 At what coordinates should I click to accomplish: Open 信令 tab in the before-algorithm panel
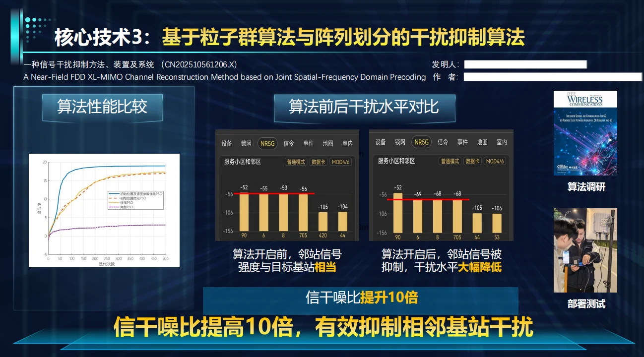point(289,143)
